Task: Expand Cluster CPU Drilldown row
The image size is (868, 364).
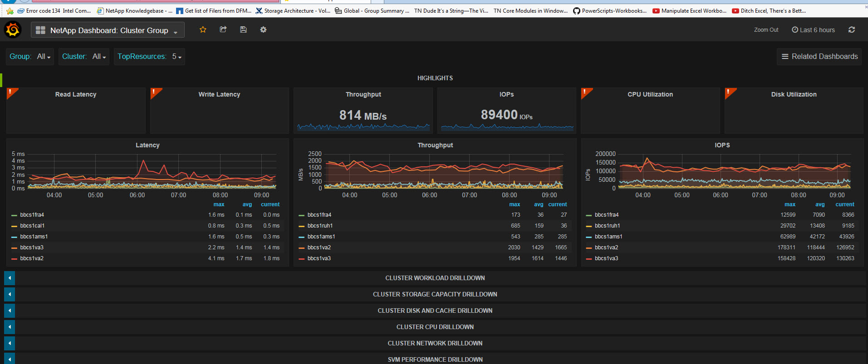Action: tap(10, 327)
